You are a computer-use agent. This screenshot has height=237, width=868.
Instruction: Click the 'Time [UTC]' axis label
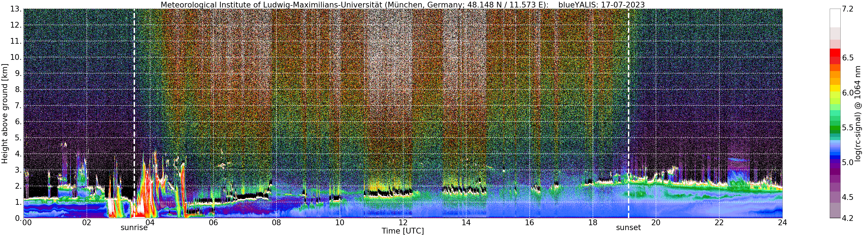[403, 231]
